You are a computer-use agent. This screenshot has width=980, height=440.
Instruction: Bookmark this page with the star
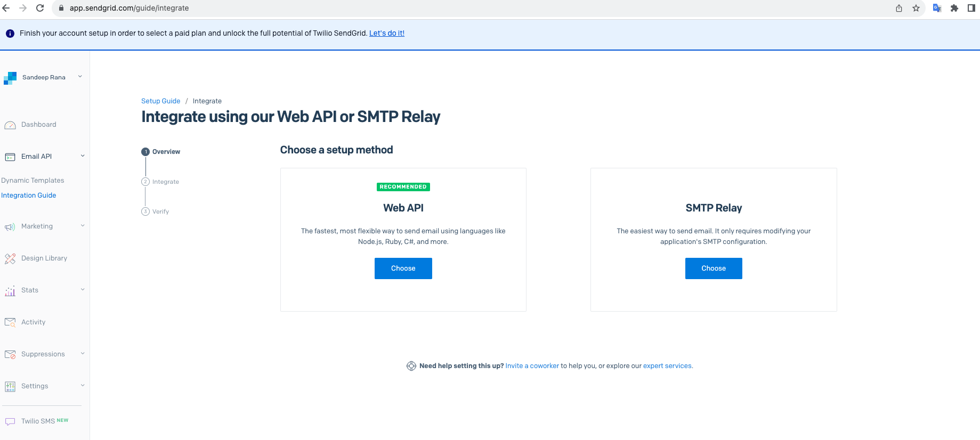[x=916, y=8]
